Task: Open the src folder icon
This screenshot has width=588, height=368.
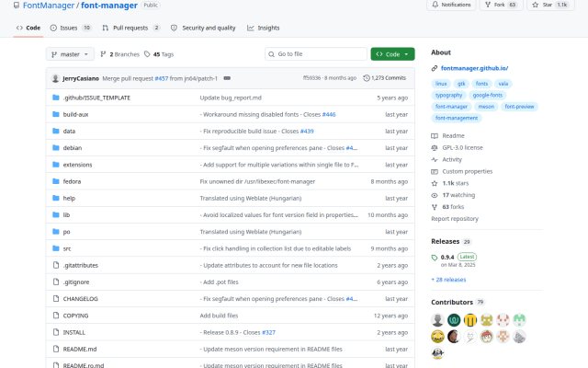Action: click(x=56, y=248)
